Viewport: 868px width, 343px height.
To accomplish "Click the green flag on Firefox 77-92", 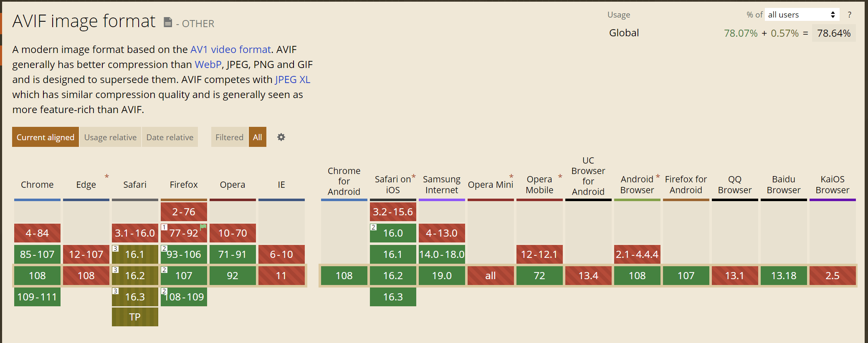I will (203, 227).
